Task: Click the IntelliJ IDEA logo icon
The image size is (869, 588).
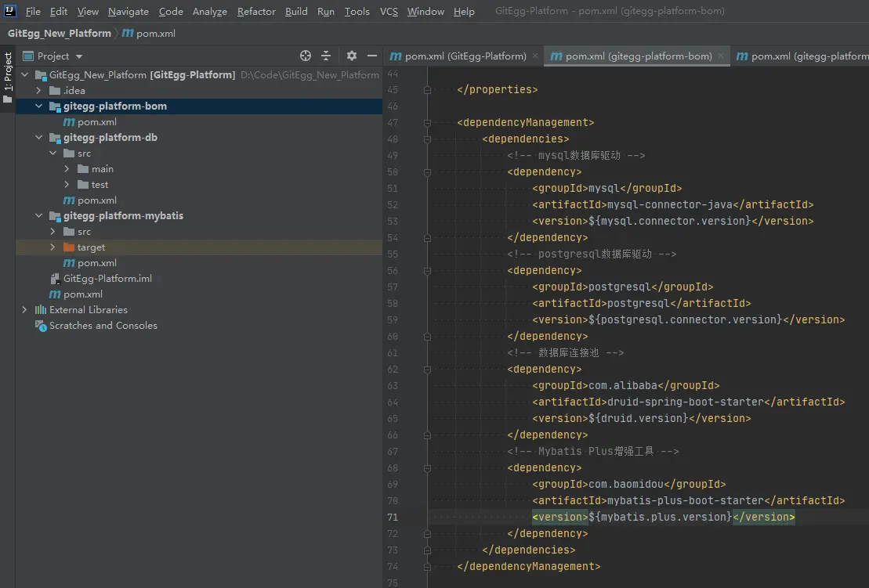Action: tap(11, 11)
